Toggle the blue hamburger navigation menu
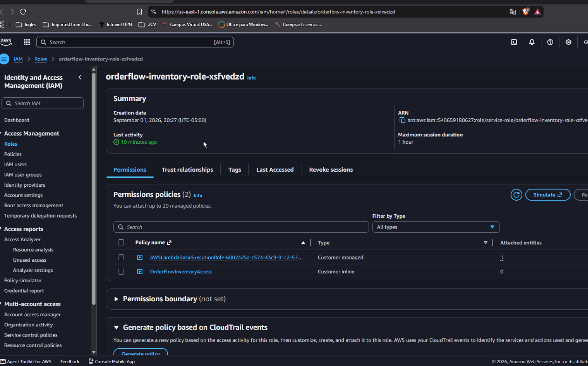Image resolution: width=588 pixels, height=366 pixels. coord(4,59)
